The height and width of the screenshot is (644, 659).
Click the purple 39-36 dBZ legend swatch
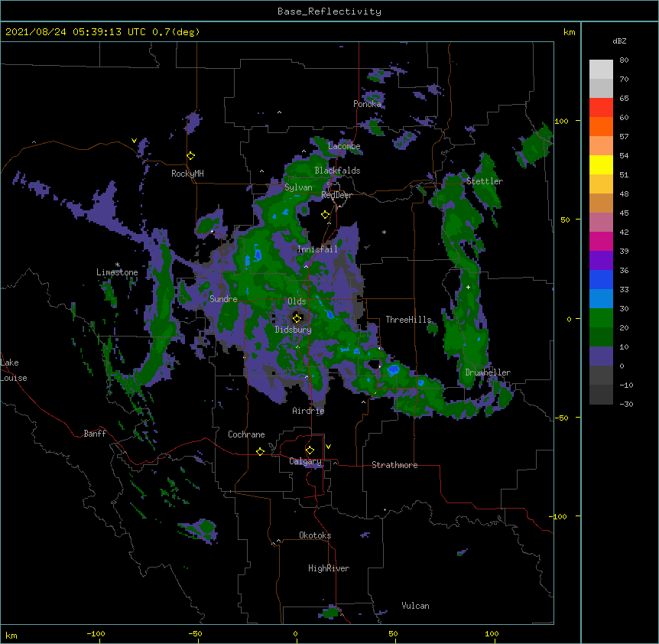tap(601, 261)
